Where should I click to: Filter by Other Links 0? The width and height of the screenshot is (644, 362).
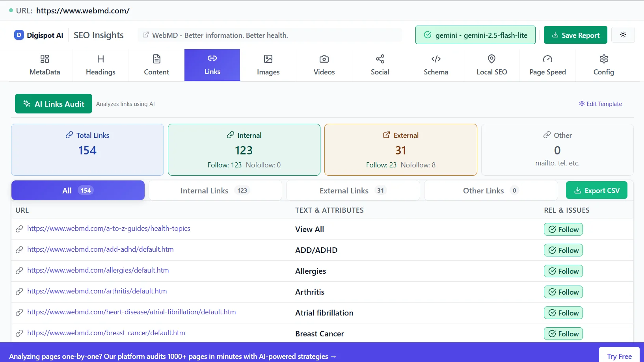tap(491, 190)
